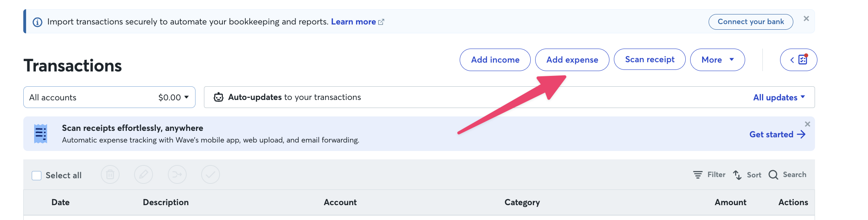Click the Sort arrows icon

(x=737, y=175)
